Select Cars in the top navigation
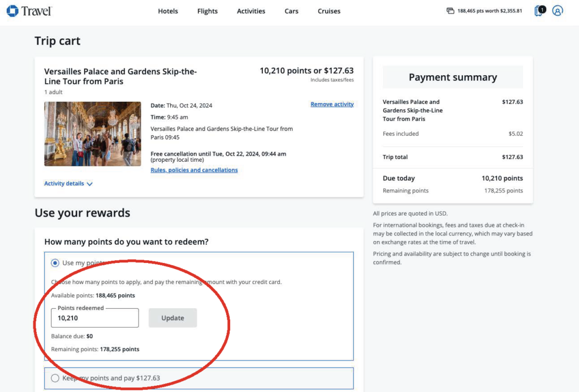 click(x=292, y=11)
